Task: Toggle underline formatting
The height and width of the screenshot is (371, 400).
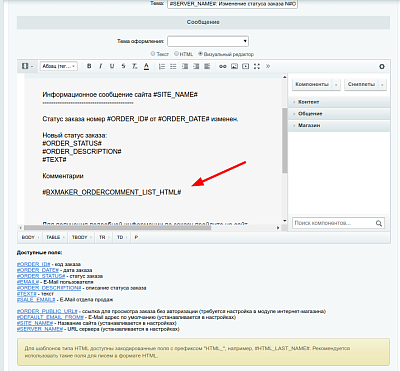Action: (x=112, y=66)
